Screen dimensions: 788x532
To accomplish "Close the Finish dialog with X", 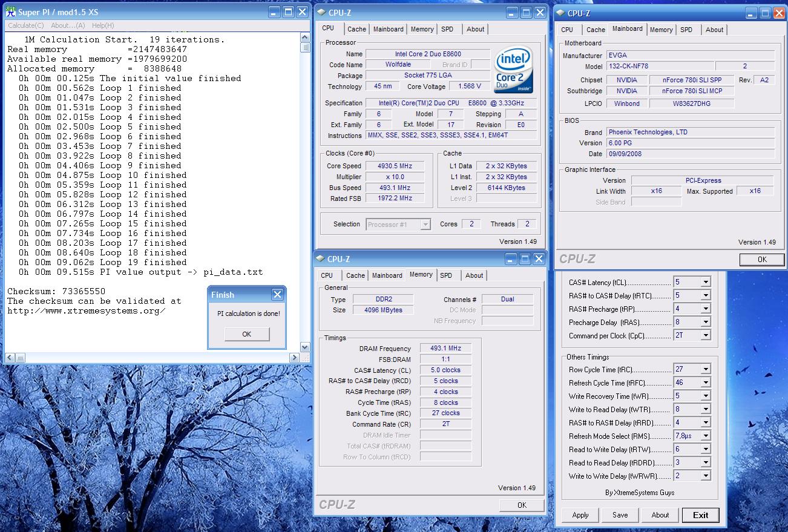I will tap(277, 295).
